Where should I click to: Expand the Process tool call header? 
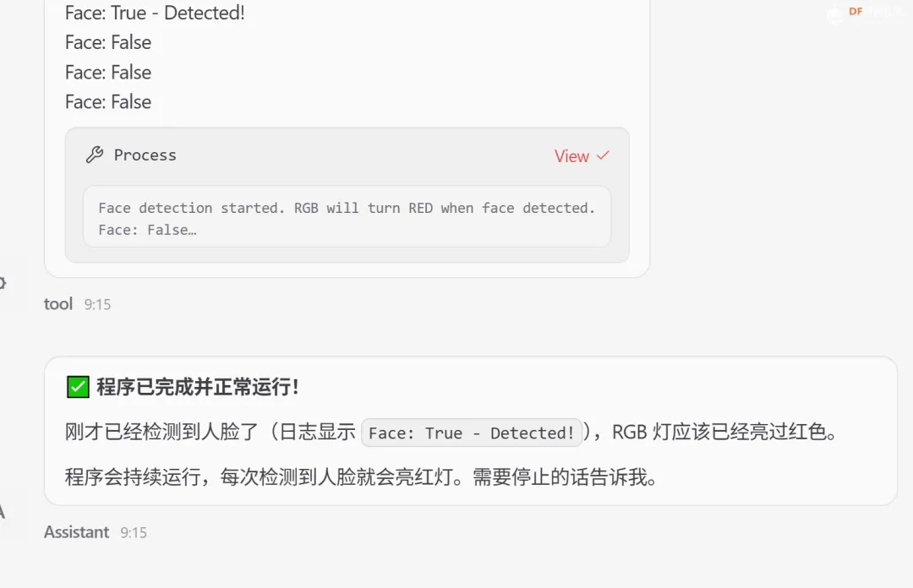[x=347, y=155]
